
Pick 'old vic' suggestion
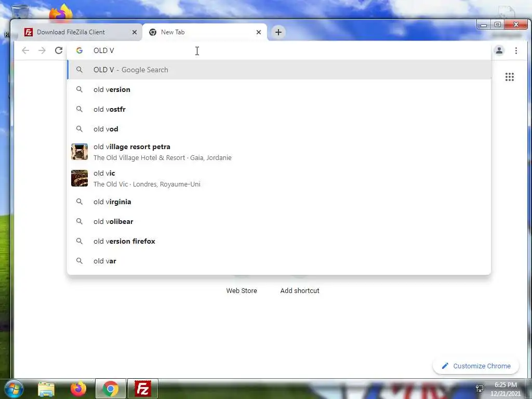pos(279,179)
